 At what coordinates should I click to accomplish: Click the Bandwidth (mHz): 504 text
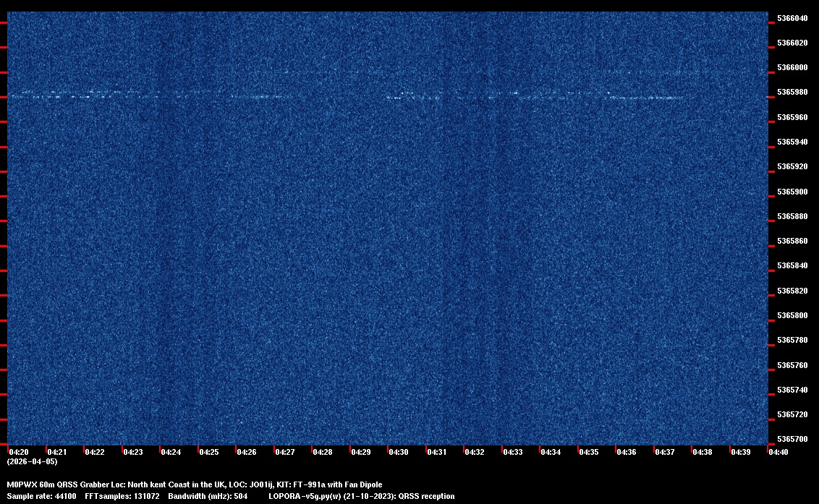pos(208,496)
